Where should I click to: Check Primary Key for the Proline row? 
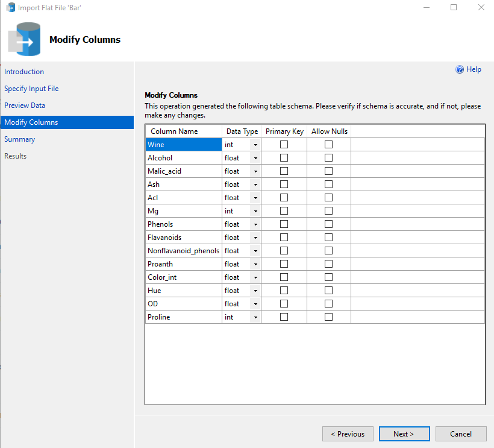[284, 317]
